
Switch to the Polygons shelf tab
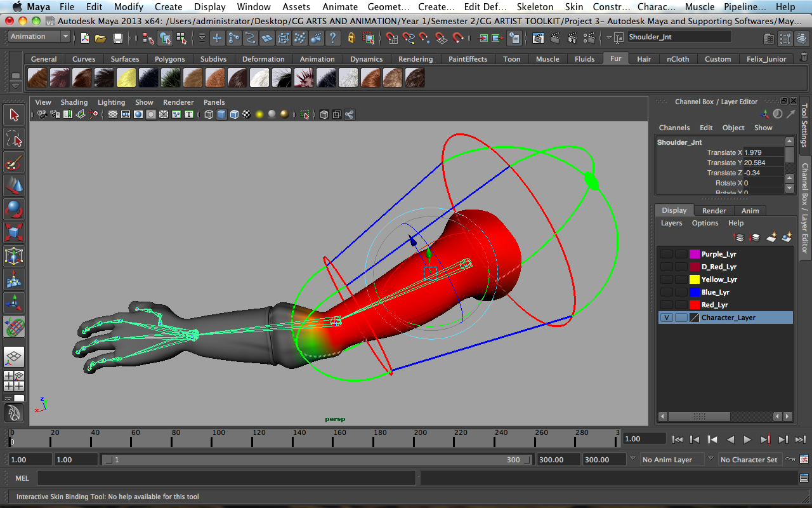point(170,59)
